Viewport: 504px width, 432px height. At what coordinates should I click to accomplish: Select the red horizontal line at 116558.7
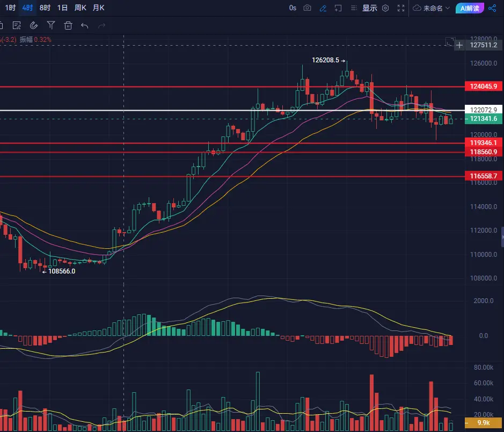click(232, 176)
